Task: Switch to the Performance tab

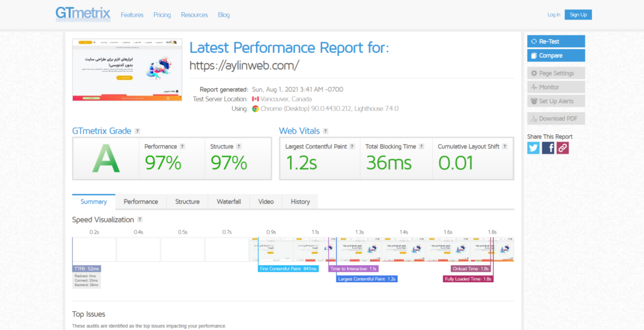Action: pos(141,202)
